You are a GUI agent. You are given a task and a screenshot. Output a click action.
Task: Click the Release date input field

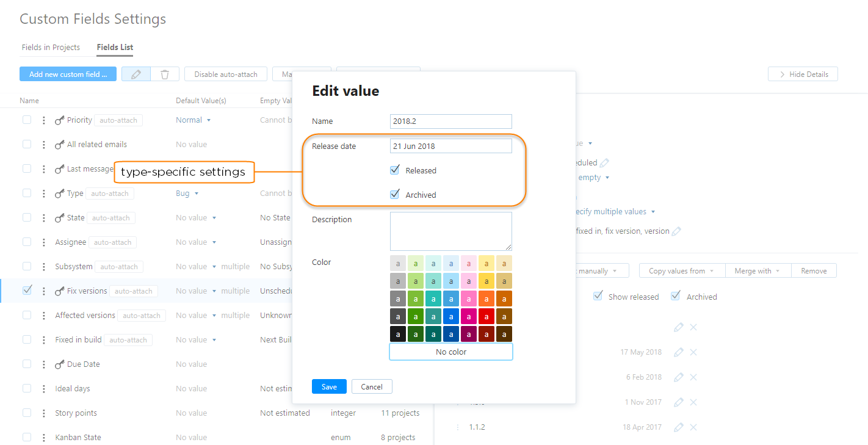(x=450, y=145)
